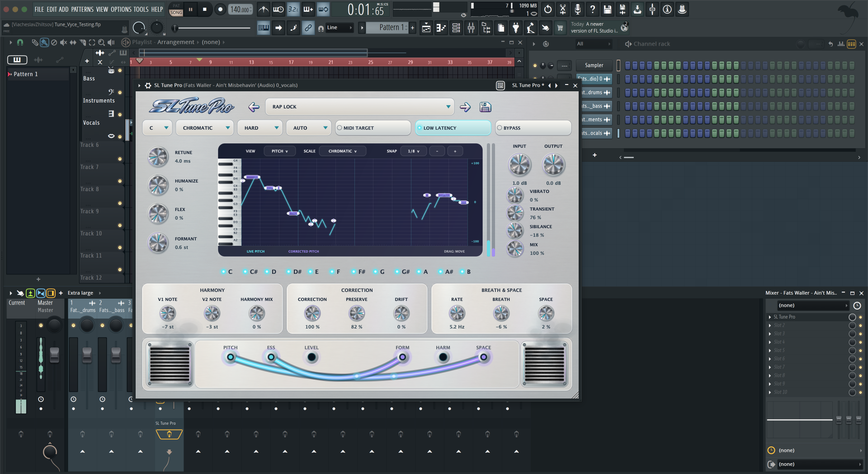
Task: Click the minus zoom button in graph
Action: point(437,151)
